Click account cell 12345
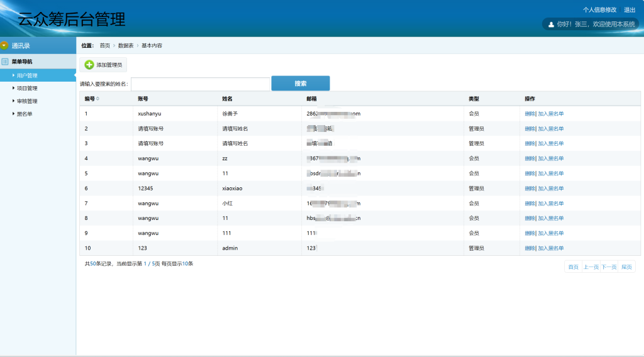This screenshot has width=644, height=357. point(145,189)
